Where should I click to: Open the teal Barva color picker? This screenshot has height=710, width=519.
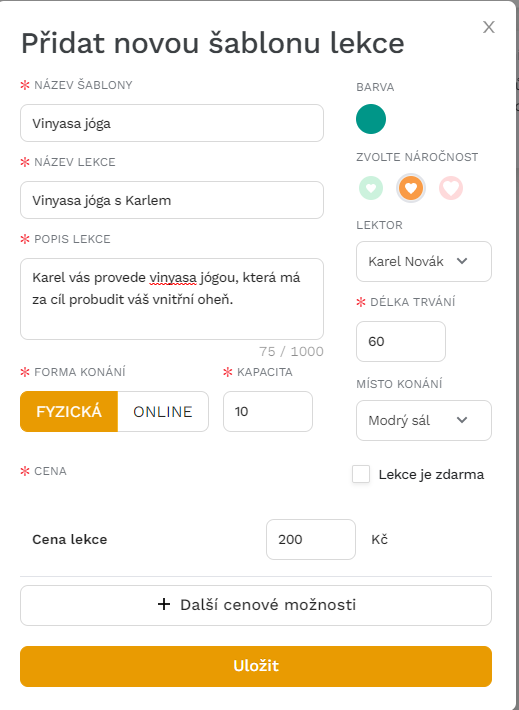(x=371, y=119)
